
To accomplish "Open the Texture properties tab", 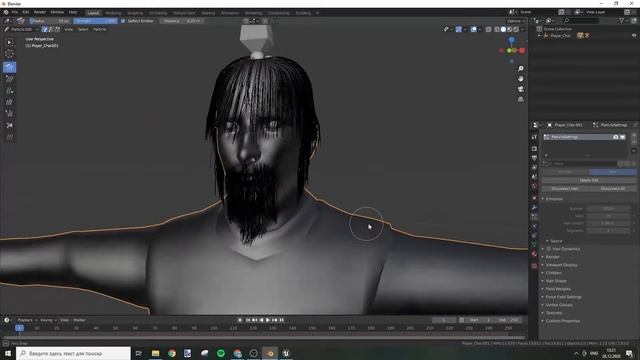I will coord(534,266).
